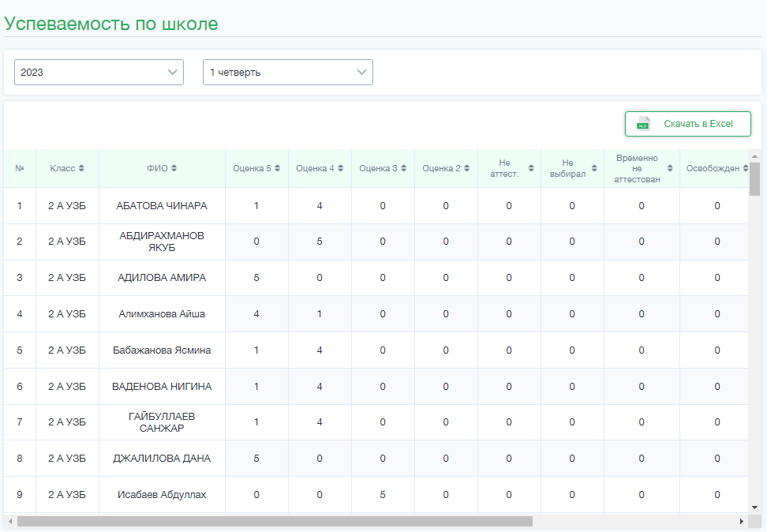The height and width of the screenshot is (532, 767).
Task: Click Оценка 4 value for ВАДЕНОВА НИГИНА
Action: pos(320,386)
